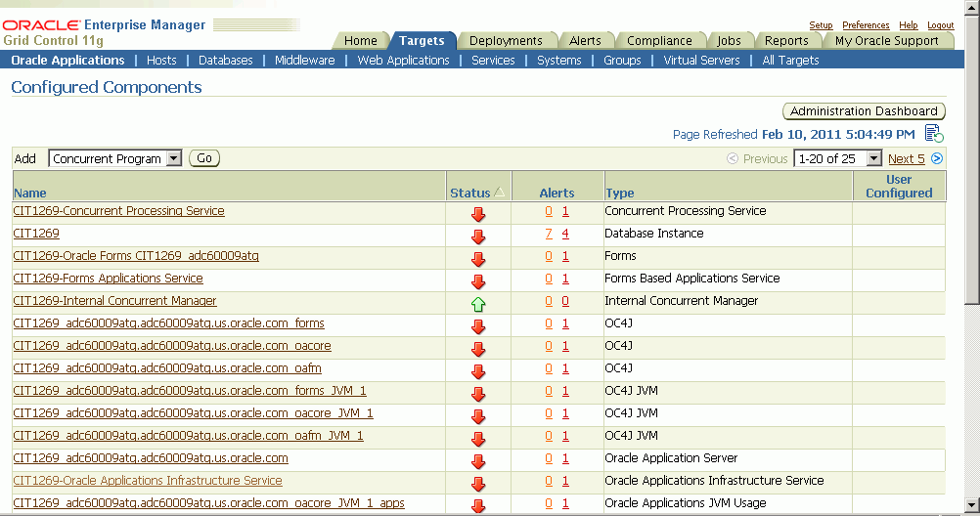Click the Go button next to Add
Image resolution: width=980 pixels, height=516 pixels.
pyautogui.click(x=204, y=158)
